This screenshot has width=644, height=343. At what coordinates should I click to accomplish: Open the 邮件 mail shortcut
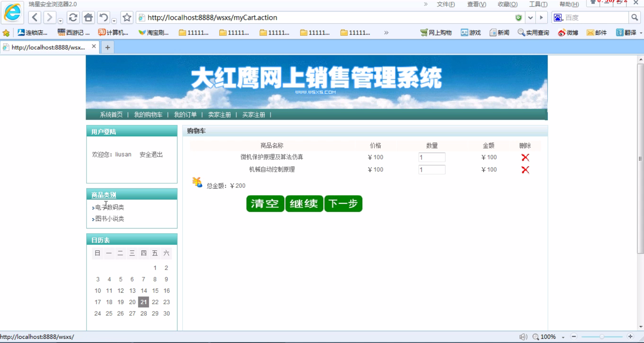coord(597,33)
